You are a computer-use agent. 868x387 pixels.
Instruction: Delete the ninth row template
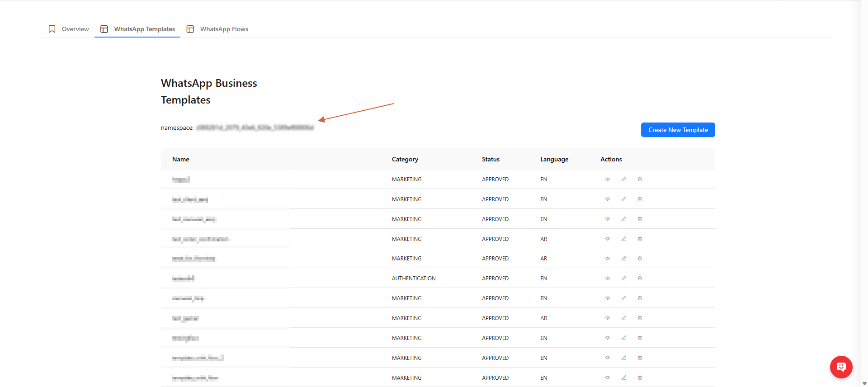click(x=640, y=338)
